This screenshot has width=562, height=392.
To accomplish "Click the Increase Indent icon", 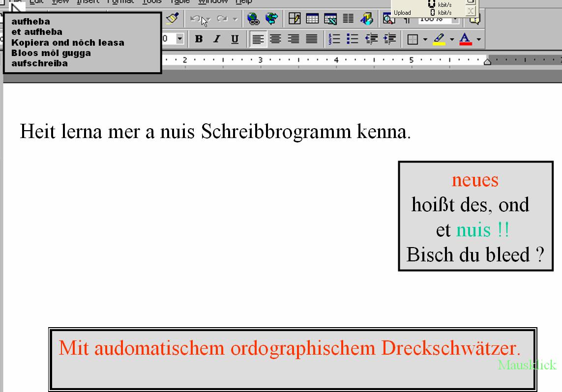I will tap(389, 39).
